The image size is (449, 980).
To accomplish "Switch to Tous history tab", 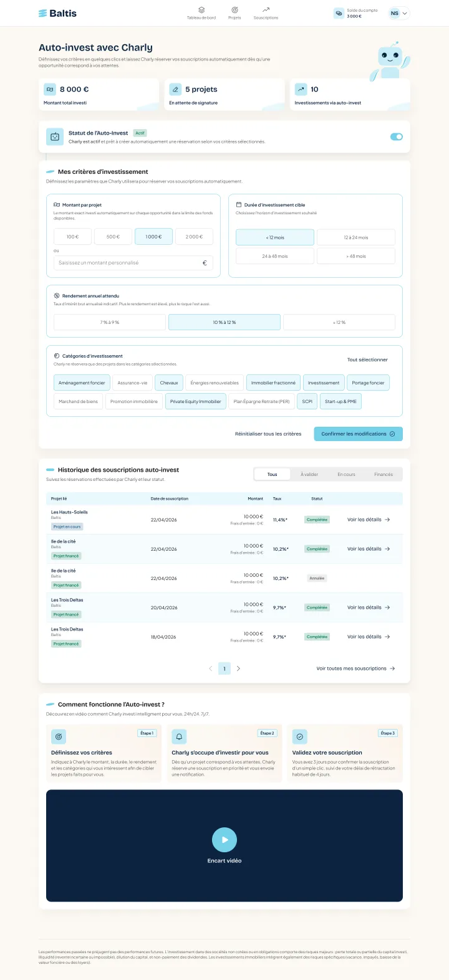I will tap(273, 475).
